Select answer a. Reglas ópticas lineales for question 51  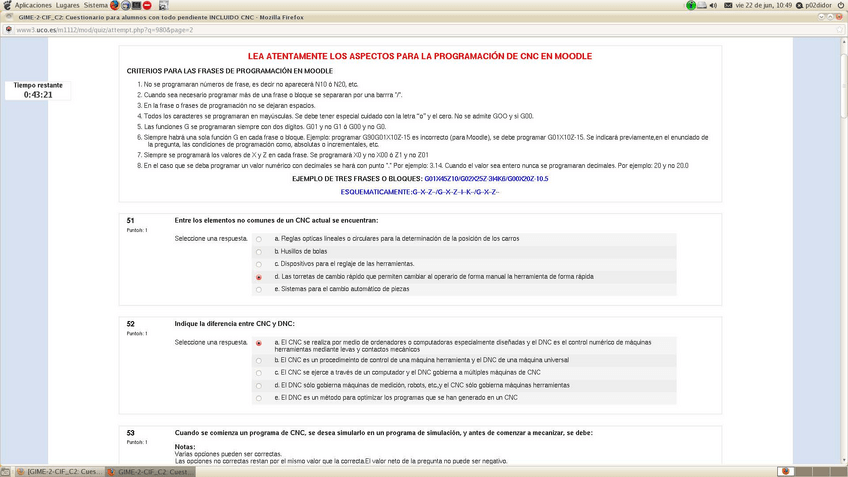point(259,239)
